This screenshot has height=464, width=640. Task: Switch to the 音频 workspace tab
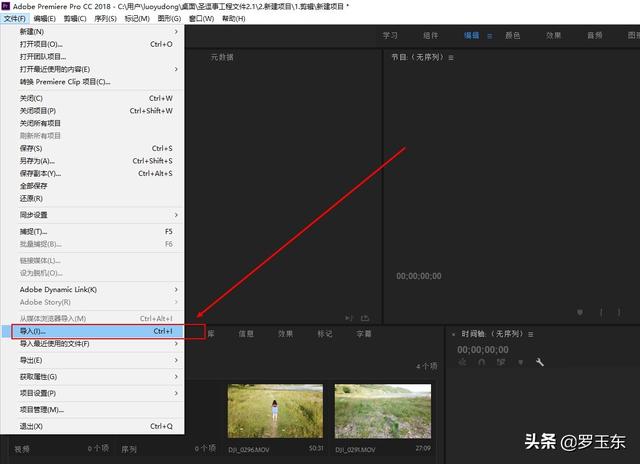click(x=595, y=36)
